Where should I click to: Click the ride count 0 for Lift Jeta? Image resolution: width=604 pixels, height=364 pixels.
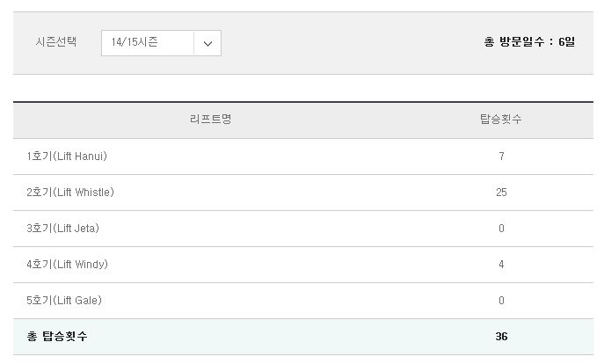[x=501, y=229]
